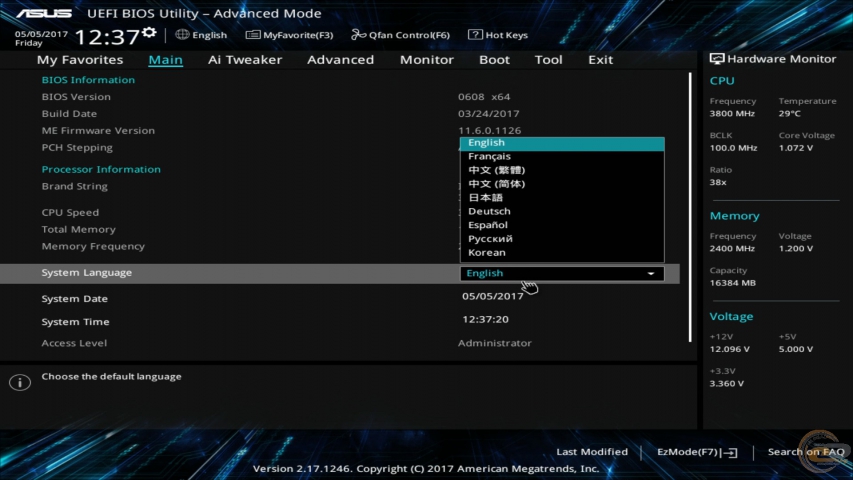Click the System Language dropdown arrow

click(x=651, y=274)
